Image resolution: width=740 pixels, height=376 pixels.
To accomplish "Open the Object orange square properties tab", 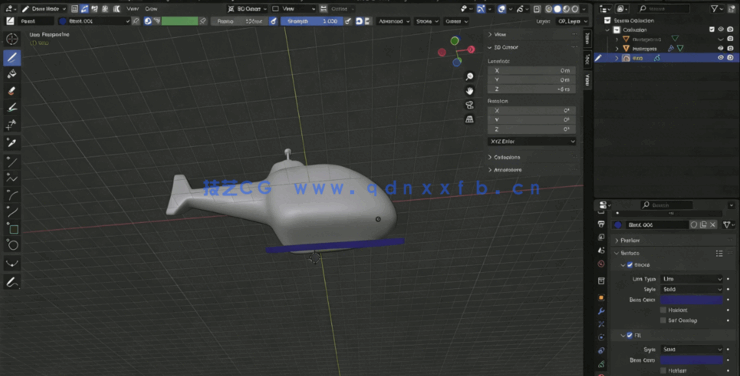I will 601,298.
